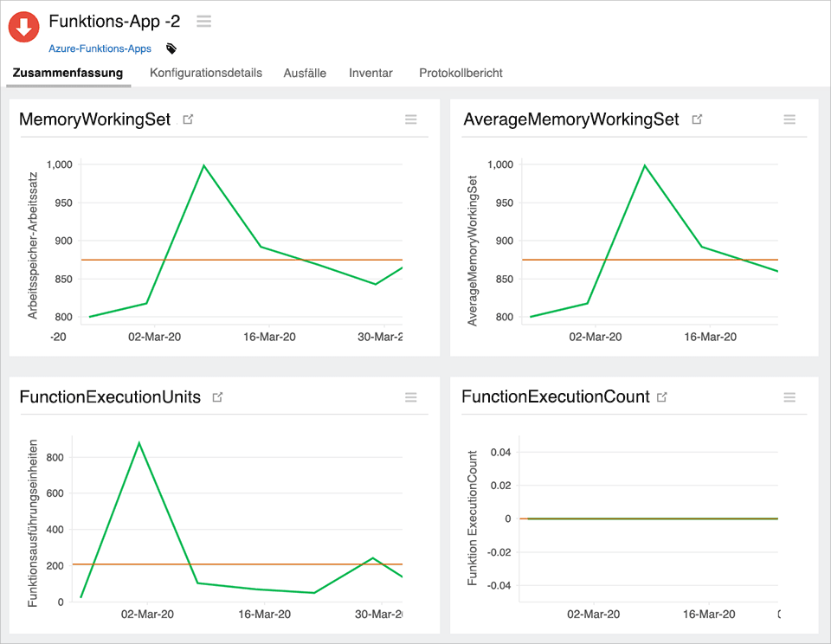
Task: Select the Zusammenfassung tab
Action: click(68, 74)
